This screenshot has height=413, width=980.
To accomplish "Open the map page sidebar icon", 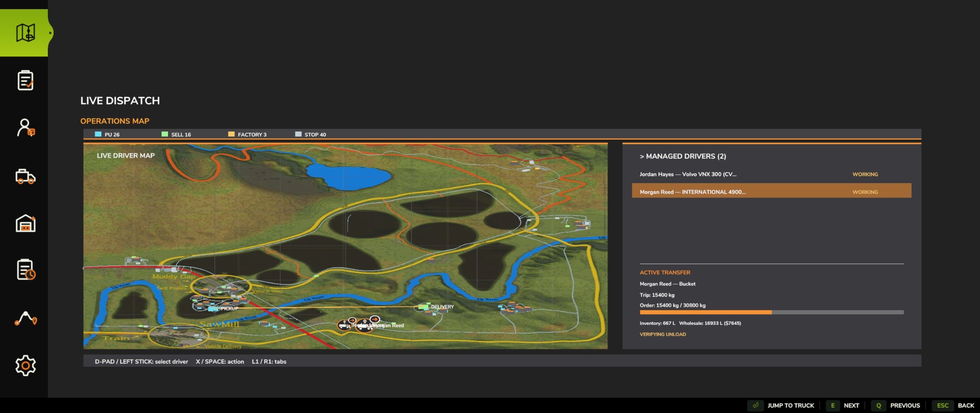I will [25, 33].
